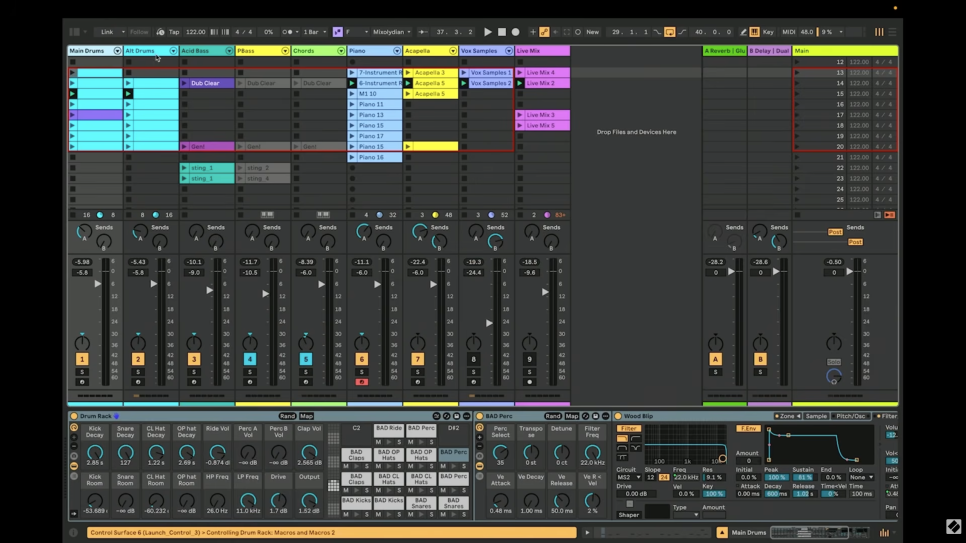966x543 pixels.
Task: Click the Rand button on BAD Perc
Action: pyautogui.click(x=553, y=416)
